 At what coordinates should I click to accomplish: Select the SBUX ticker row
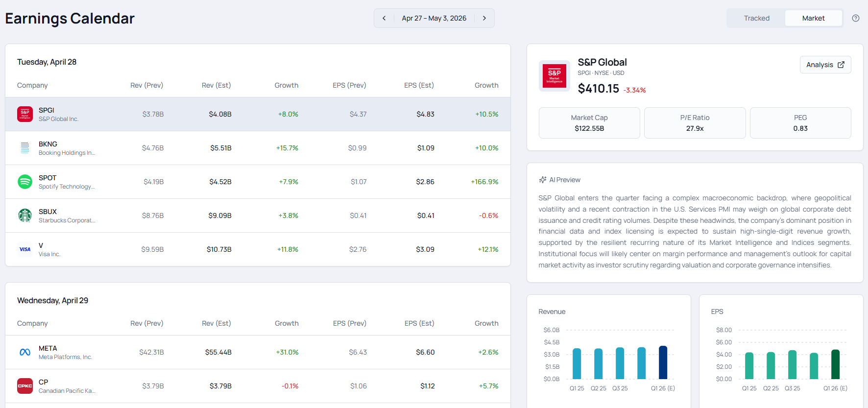click(x=258, y=216)
